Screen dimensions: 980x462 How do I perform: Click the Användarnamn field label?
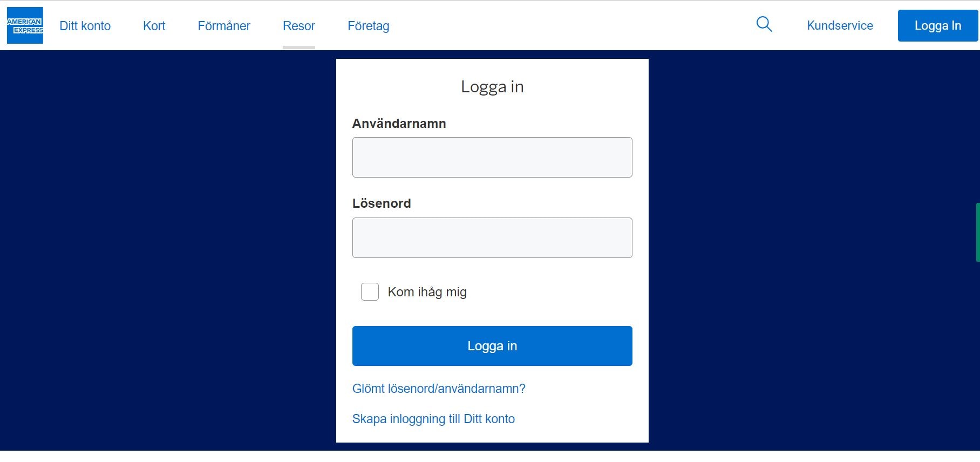tap(399, 124)
